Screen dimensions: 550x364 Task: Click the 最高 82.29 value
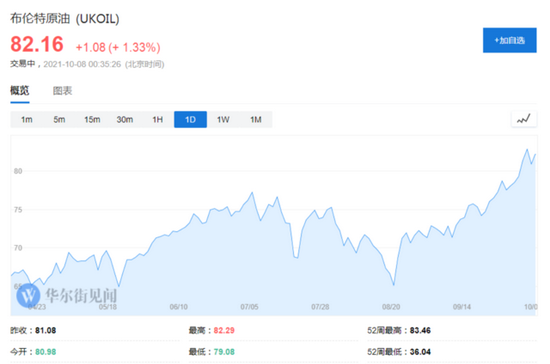224,330
